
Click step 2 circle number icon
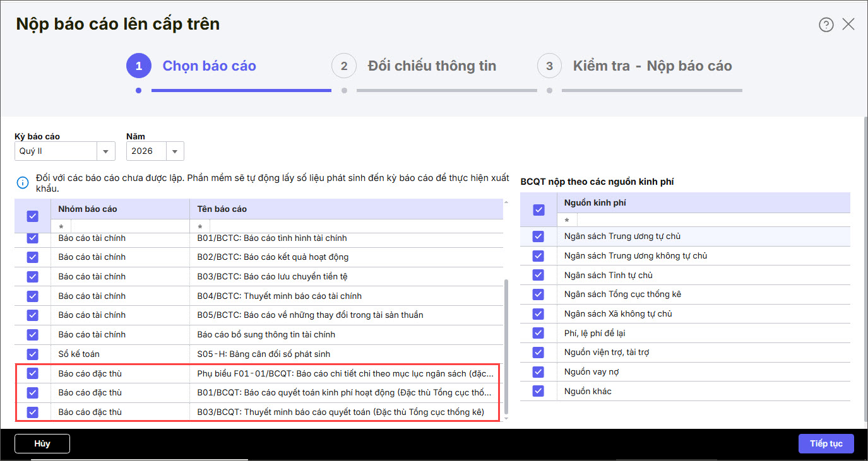coord(344,66)
